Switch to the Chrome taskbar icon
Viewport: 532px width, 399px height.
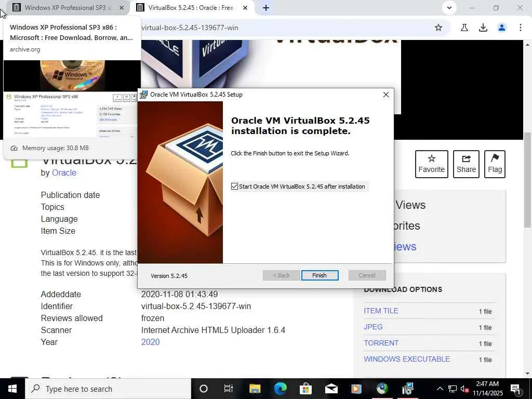pos(382,389)
